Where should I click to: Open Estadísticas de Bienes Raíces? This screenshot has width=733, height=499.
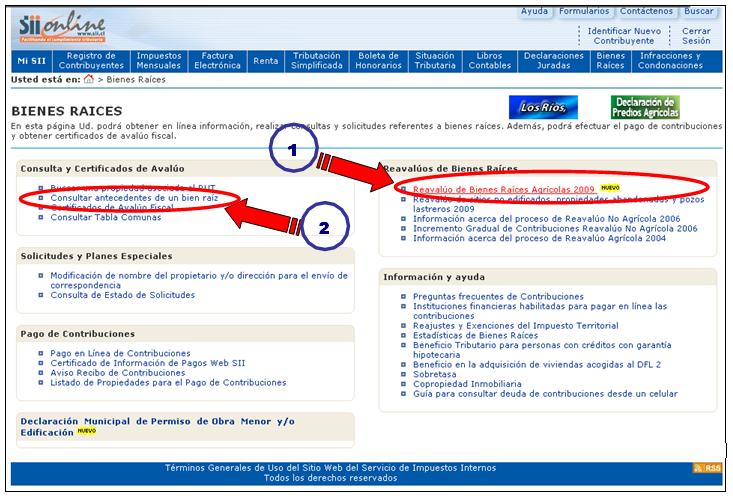[475, 336]
